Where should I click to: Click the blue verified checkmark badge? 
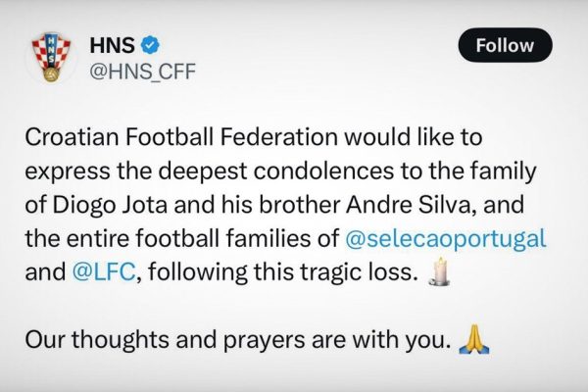(150, 45)
